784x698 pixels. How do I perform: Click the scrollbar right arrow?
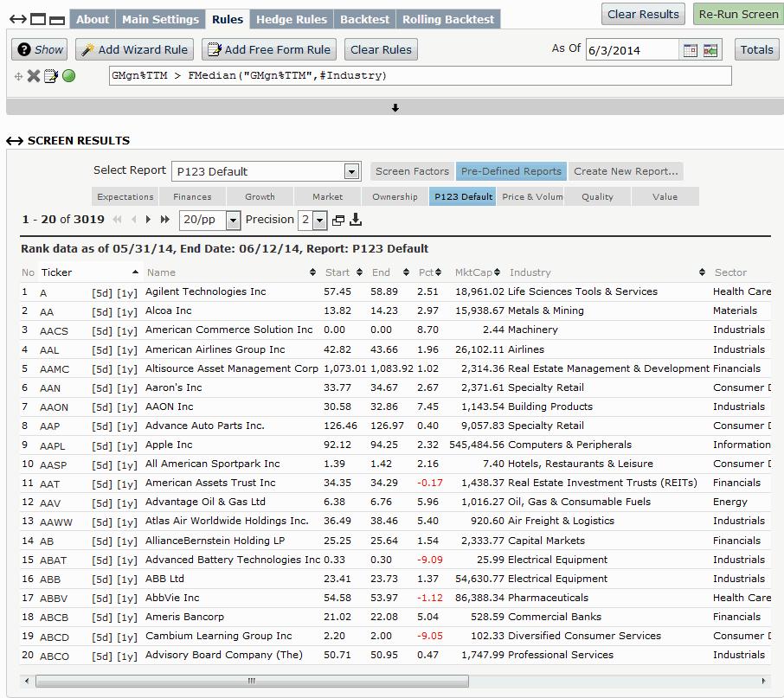(763, 681)
